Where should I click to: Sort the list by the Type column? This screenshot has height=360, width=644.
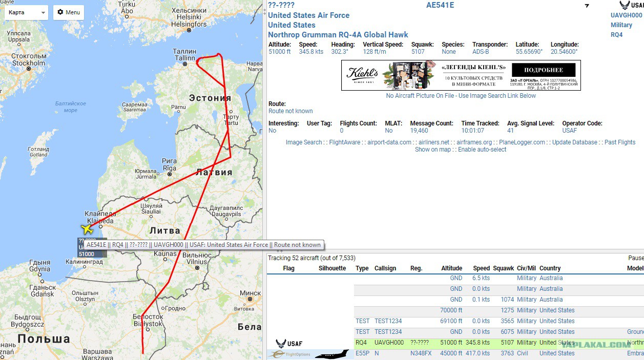pyautogui.click(x=362, y=268)
